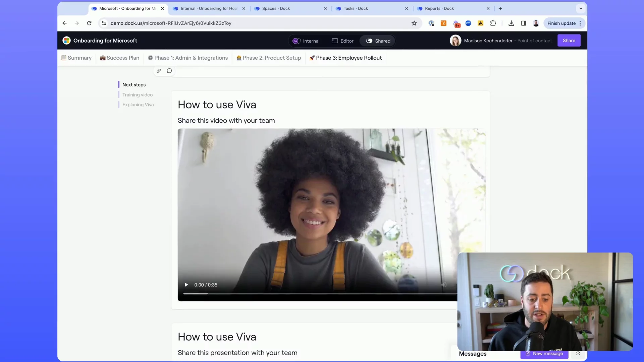Open browser downloads icon
This screenshot has height=362, width=644.
511,23
